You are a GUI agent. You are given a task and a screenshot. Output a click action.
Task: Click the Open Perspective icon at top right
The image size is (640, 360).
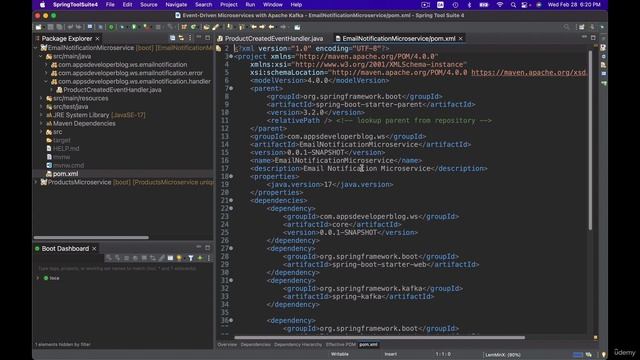click(x=582, y=27)
